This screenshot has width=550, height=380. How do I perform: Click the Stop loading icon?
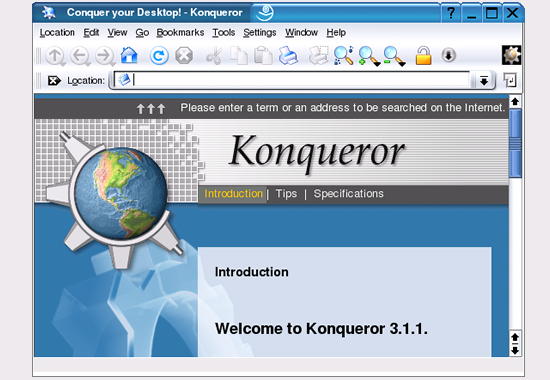pos(184,55)
